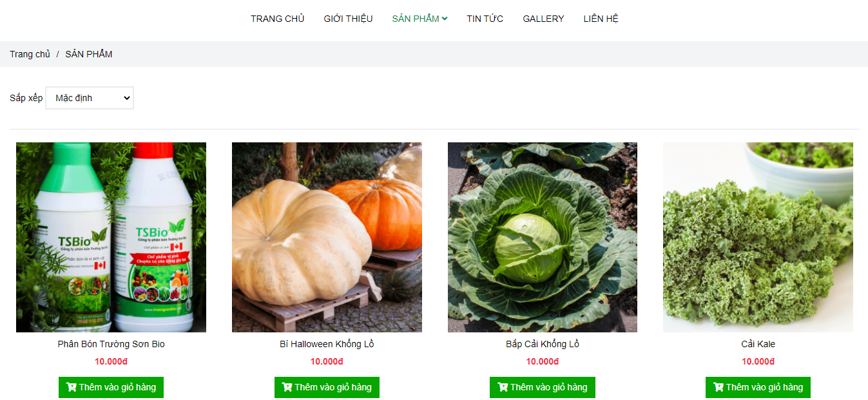Open giant cabbage product image
Viewport: 868px width, 400px height.
click(x=543, y=237)
